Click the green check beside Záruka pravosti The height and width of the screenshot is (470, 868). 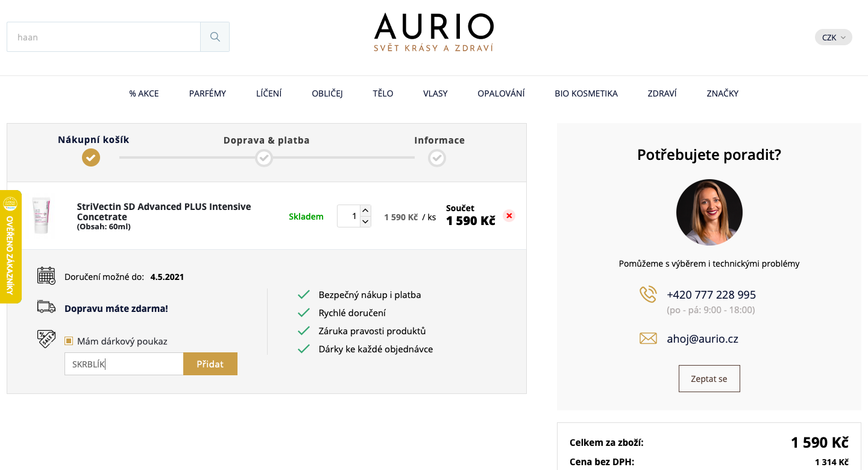point(304,331)
